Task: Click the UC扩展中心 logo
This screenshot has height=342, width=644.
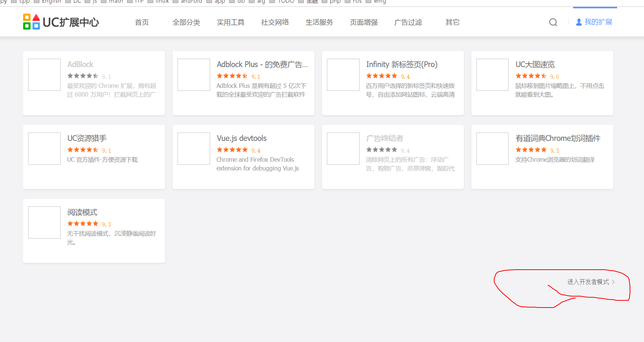Action: [x=61, y=22]
